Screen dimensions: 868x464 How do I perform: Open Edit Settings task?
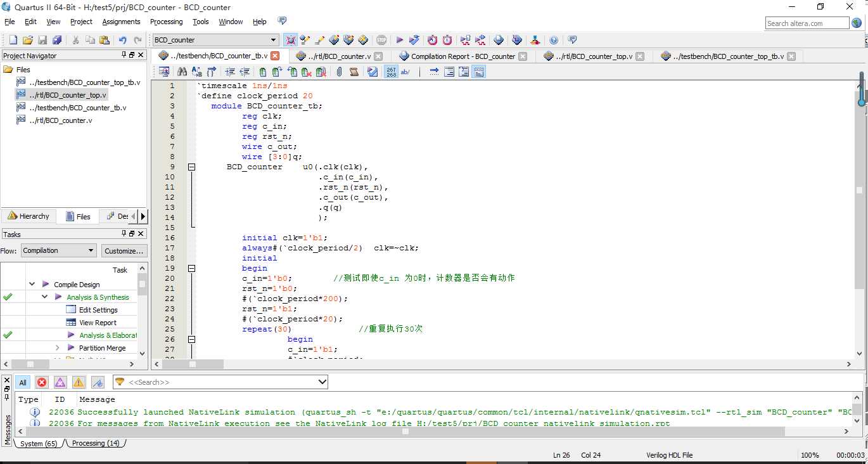[x=98, y=310]
